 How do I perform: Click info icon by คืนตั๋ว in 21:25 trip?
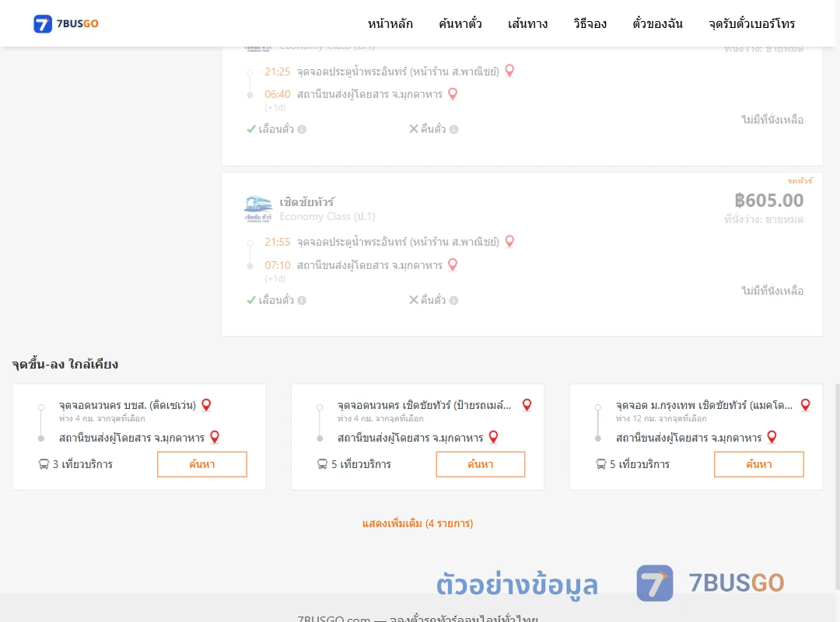(453, 130)
